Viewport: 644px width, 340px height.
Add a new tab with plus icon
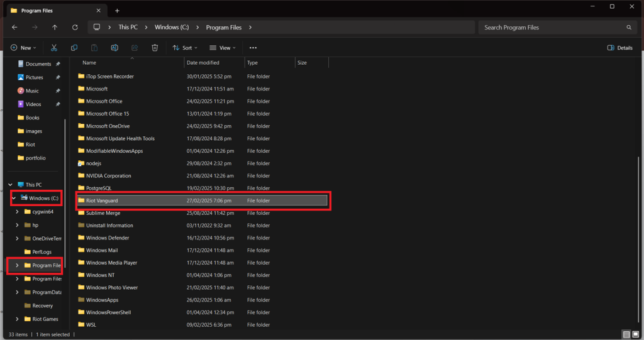tap(117, 11)
